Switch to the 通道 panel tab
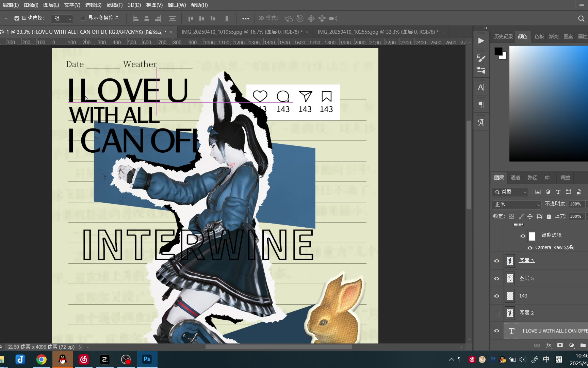This screenshot has width=588, height=368. pyautogui.click(x=515, y=178)
